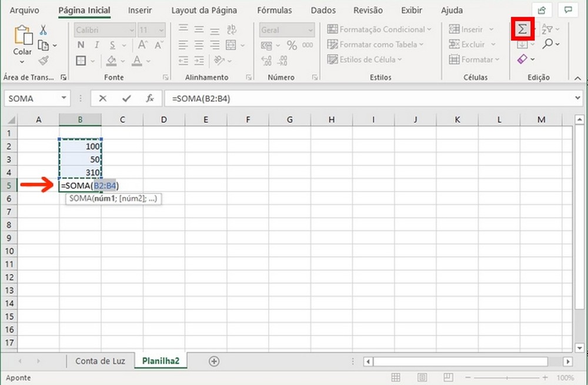Select the eraser (Limpar) icon
This screenshot has height=385, width=588.
pos(523,59)
